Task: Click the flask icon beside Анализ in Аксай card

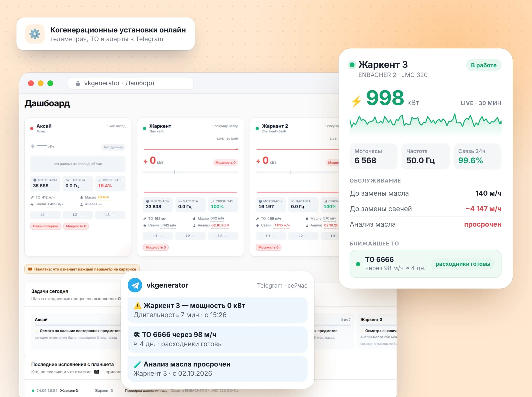Action: (x=81, y=204)
